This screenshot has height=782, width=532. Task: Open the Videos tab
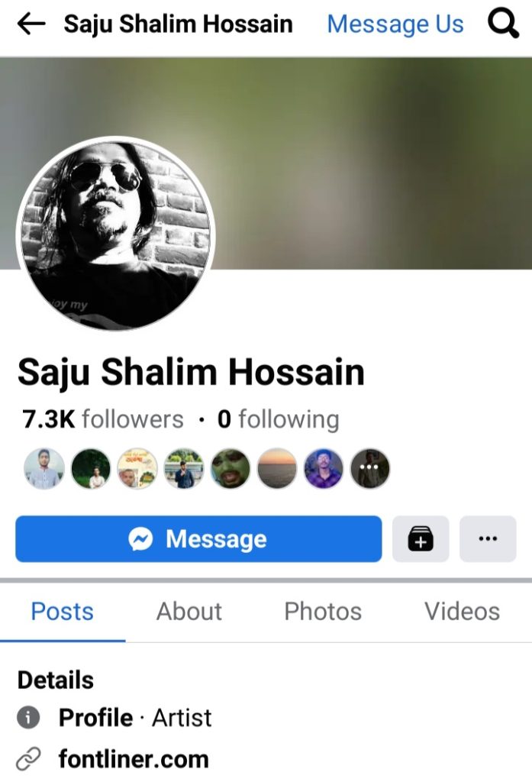click(x=462, y=612)
